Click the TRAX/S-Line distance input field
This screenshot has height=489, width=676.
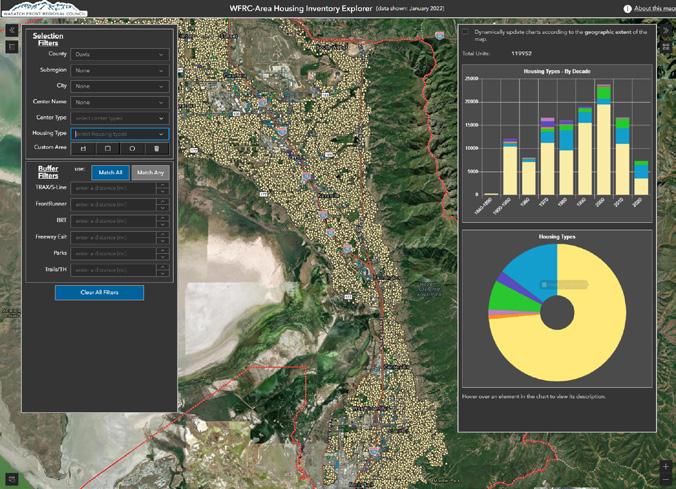(x=113, y=188)
